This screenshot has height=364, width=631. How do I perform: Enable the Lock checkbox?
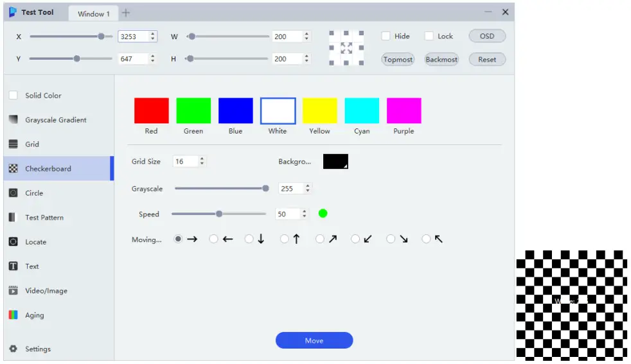pos(429,36)
